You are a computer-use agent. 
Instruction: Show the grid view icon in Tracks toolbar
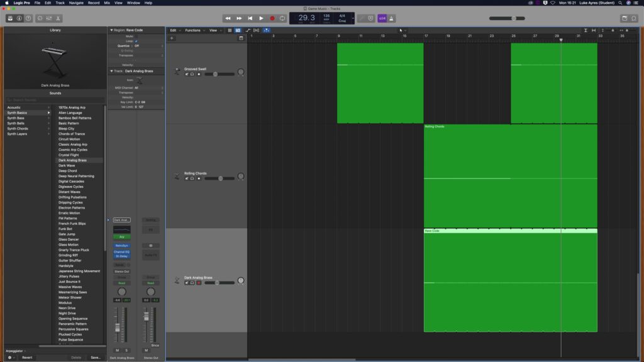point(230,30)
